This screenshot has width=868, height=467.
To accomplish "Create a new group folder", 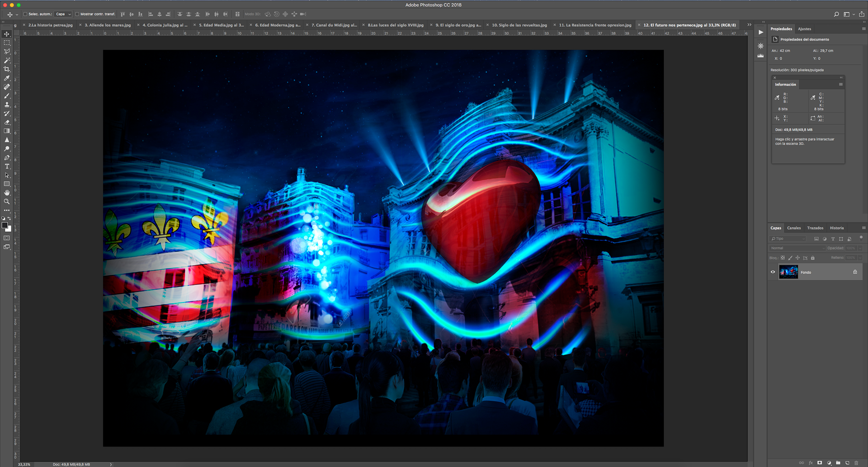I will click(838, 462).
